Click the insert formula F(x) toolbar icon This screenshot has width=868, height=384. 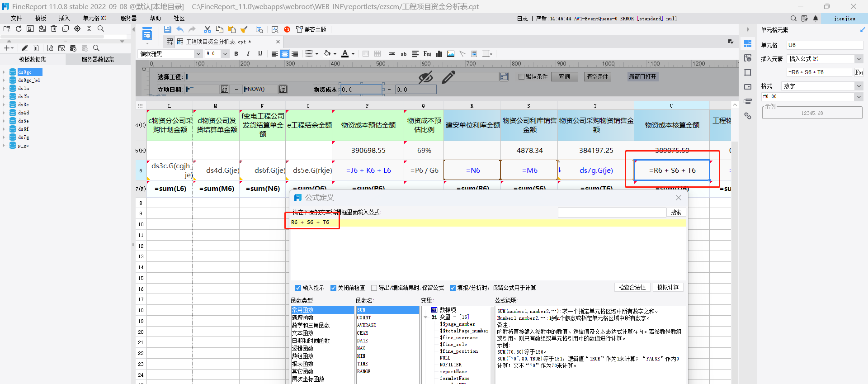click(427, 54)
